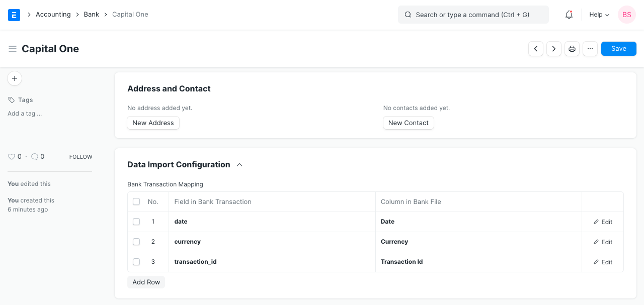This screenshot has width=644, height=305.
Task: Open the three-dots more options menu
Action: pyautogui.click(x=590, y=49)
